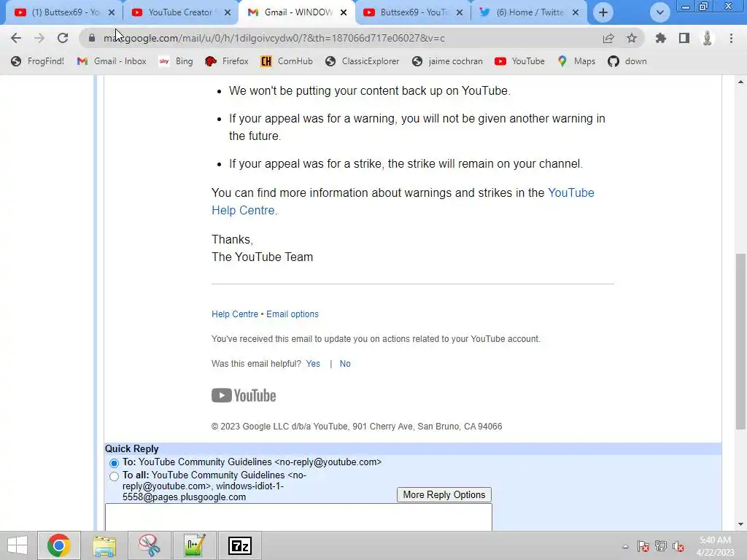The image size is (747, 560).
Task: Answer Yes to email helpful question
Action: [x=313, y=364]
